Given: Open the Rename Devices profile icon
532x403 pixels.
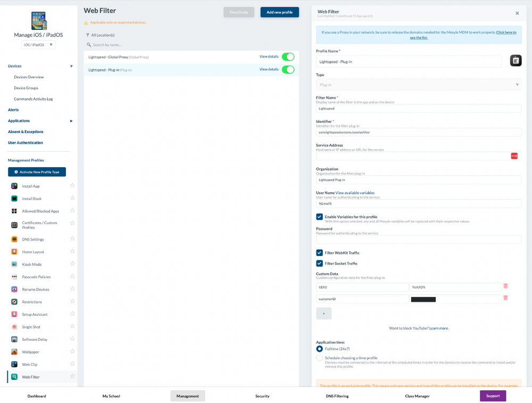Looking at the screenshot, I should (14, 289).
